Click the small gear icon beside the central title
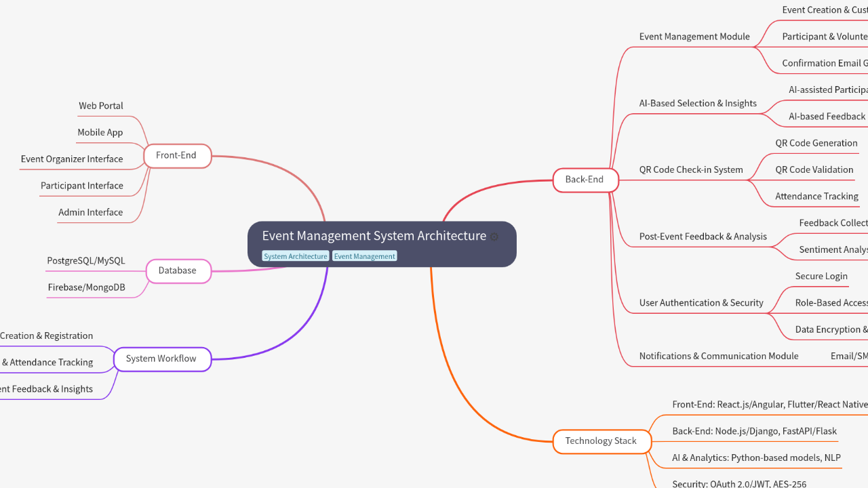This screenshot has height=488, width=868. [x=494, y=237]
